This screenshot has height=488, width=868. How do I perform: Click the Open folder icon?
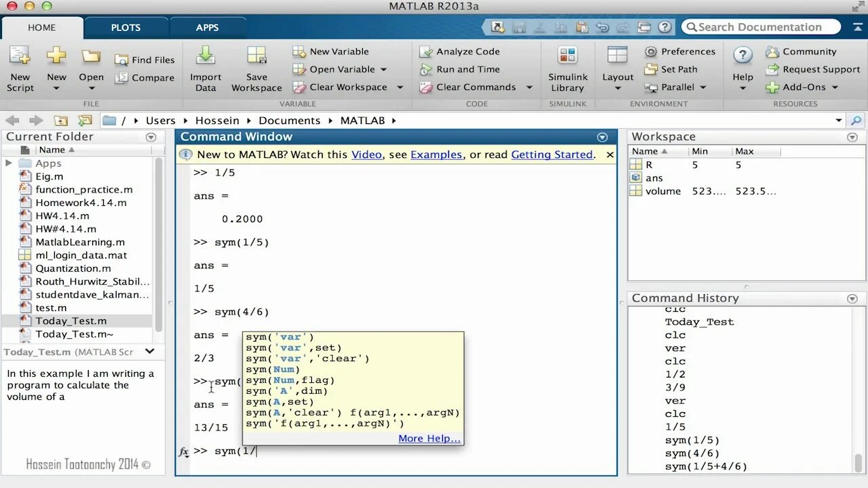pyautogui.click(x=91, y=56)
